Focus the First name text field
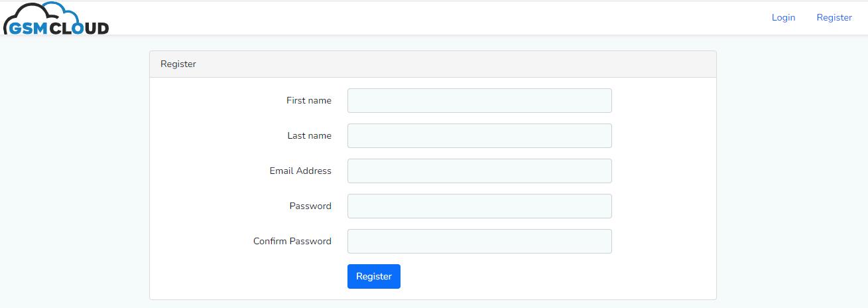This screenshot has height=308, width=868. 479,101
